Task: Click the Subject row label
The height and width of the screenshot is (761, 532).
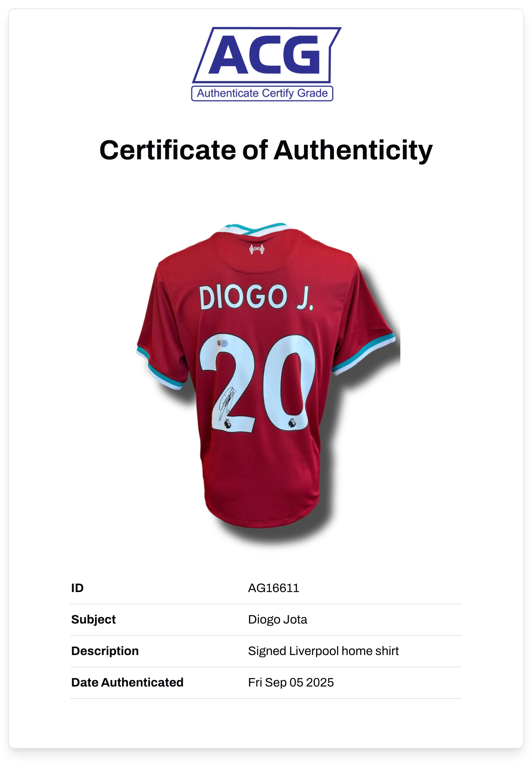Action: tap(93, 619)
